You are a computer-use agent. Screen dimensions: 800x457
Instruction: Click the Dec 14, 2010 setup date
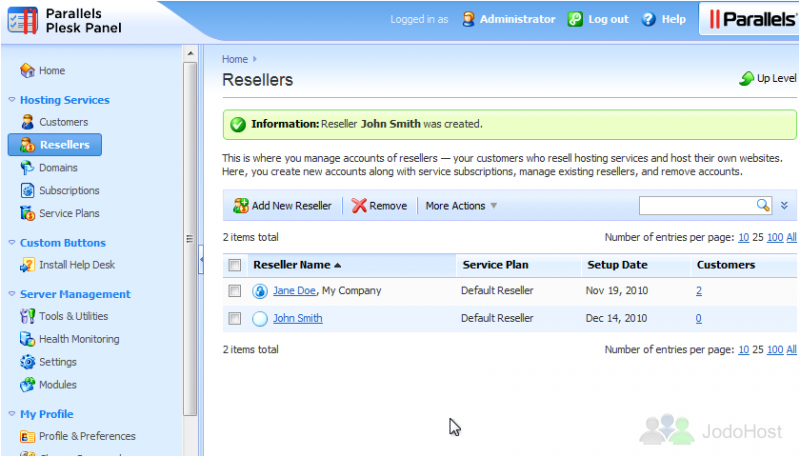pos(616,318)
